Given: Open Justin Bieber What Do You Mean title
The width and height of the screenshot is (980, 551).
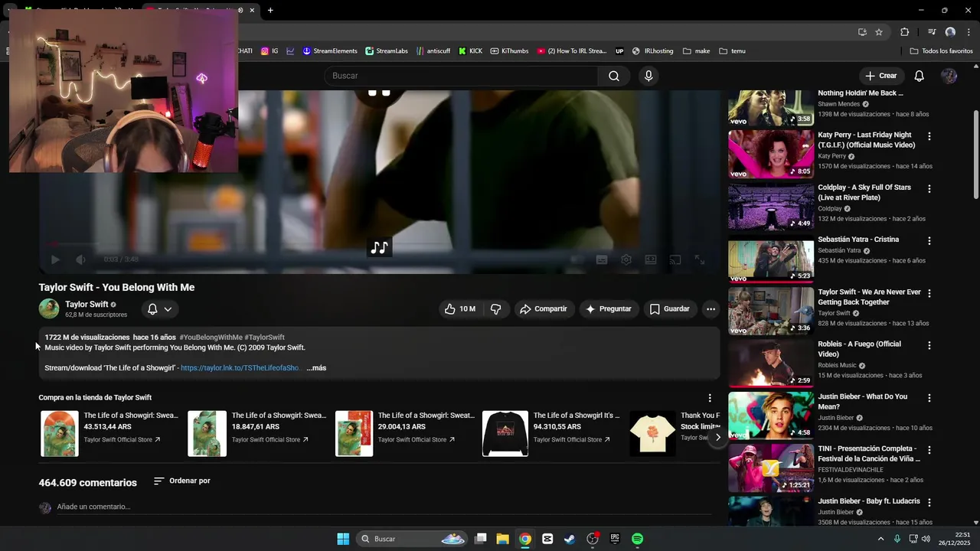Looking at the screenshot, I should [x=863, y=402].
